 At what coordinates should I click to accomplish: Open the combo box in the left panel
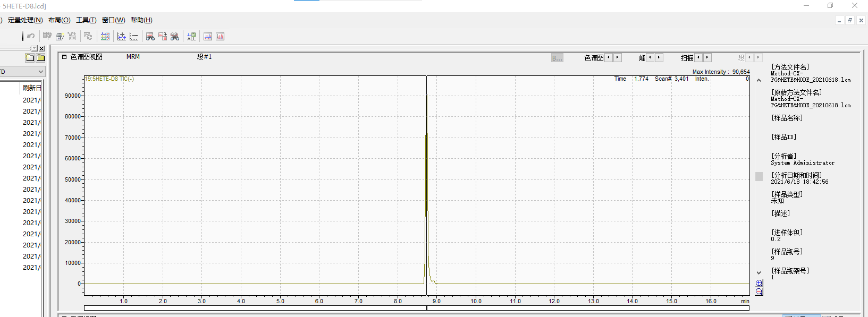pyautogui.click(x=22, y=71)
